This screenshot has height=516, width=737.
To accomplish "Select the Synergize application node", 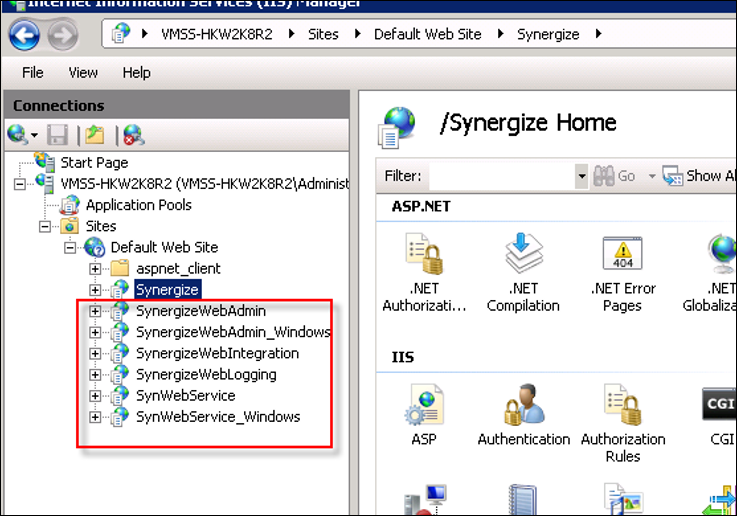I will 167,289.
